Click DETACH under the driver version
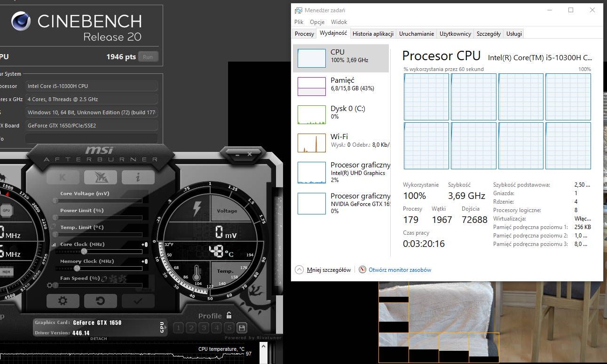This screenshot has height=364, width=607. point(98,339)
